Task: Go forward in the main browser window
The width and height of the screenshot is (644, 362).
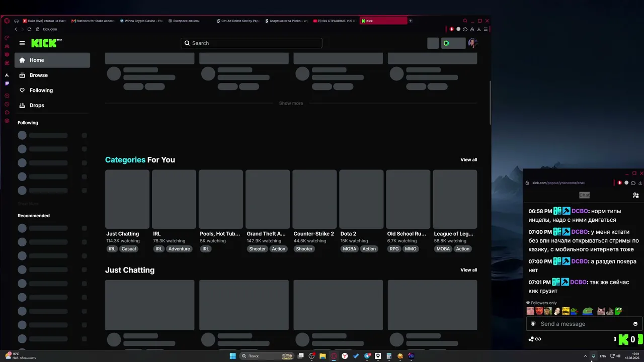Action: point(22,29)
